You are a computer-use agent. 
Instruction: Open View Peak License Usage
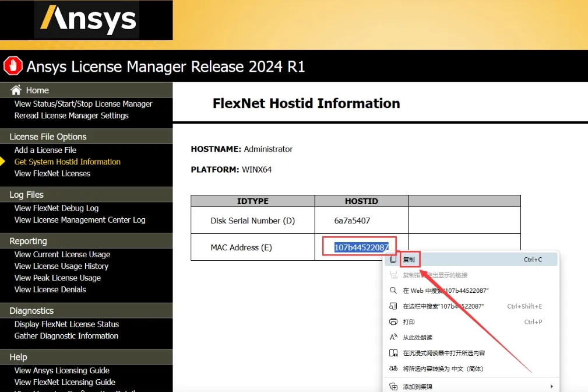tap(57, 278)
